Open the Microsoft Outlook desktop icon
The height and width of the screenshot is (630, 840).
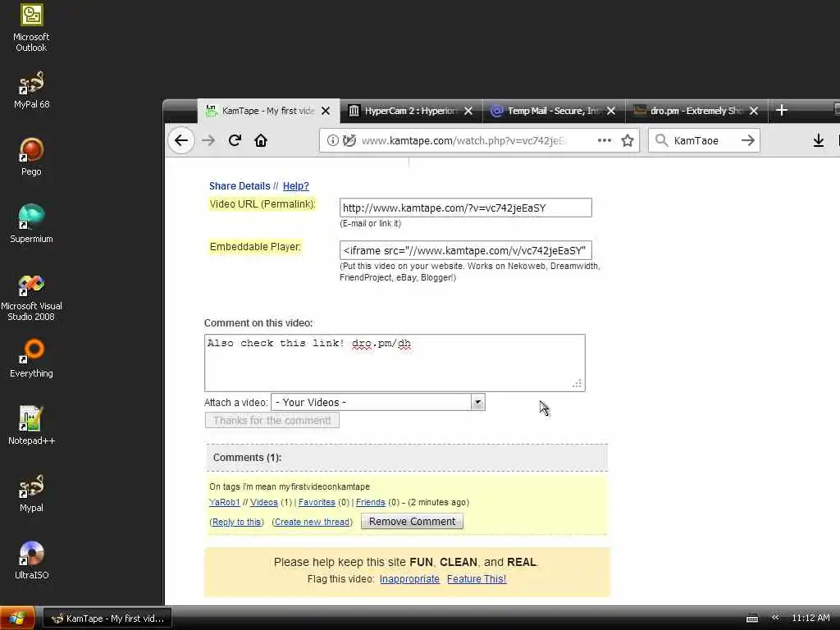click(x=31, y=27)
